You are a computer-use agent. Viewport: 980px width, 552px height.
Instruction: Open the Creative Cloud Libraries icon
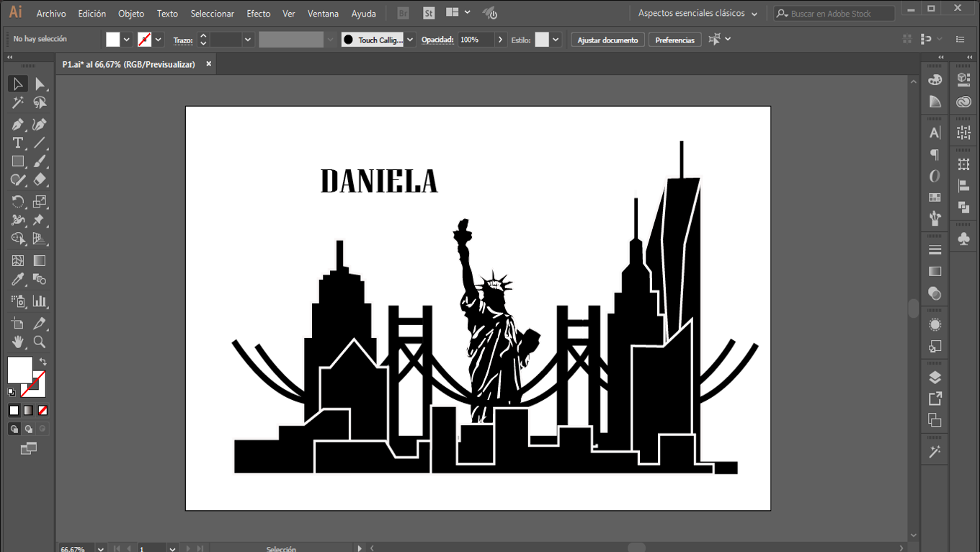(964, 102)
